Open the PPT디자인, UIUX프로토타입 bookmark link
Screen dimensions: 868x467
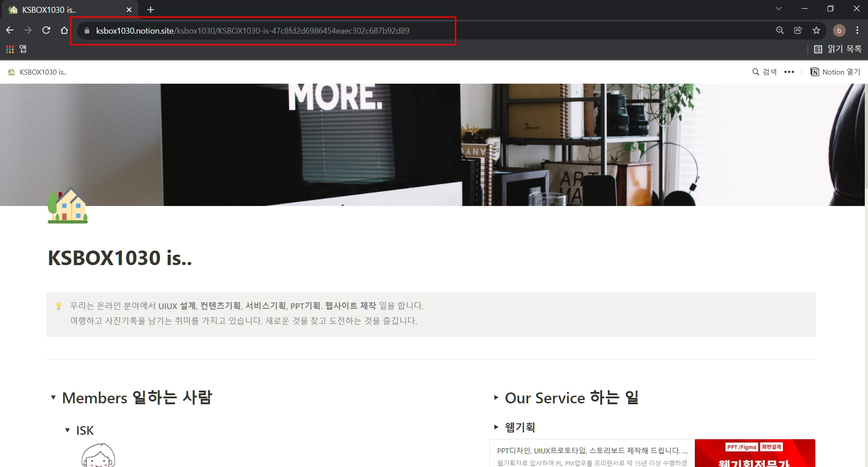[x=592, y=453]
